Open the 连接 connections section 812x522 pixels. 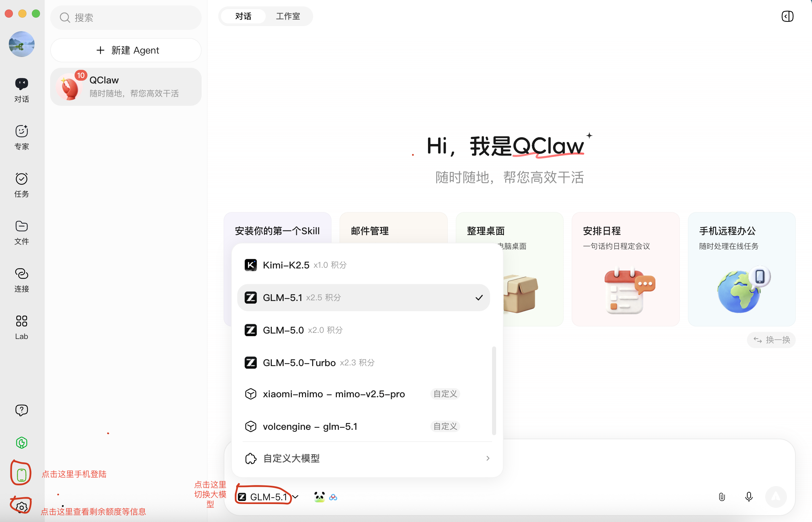point(22,280)
